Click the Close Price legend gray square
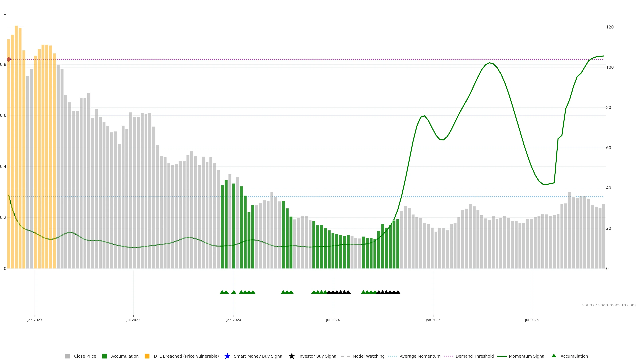 tap(67, 356)
